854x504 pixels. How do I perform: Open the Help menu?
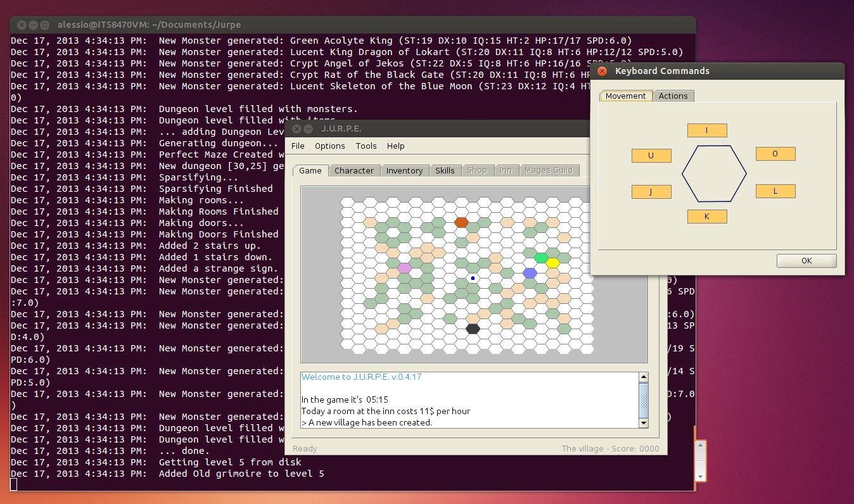(x=395, y=146)
